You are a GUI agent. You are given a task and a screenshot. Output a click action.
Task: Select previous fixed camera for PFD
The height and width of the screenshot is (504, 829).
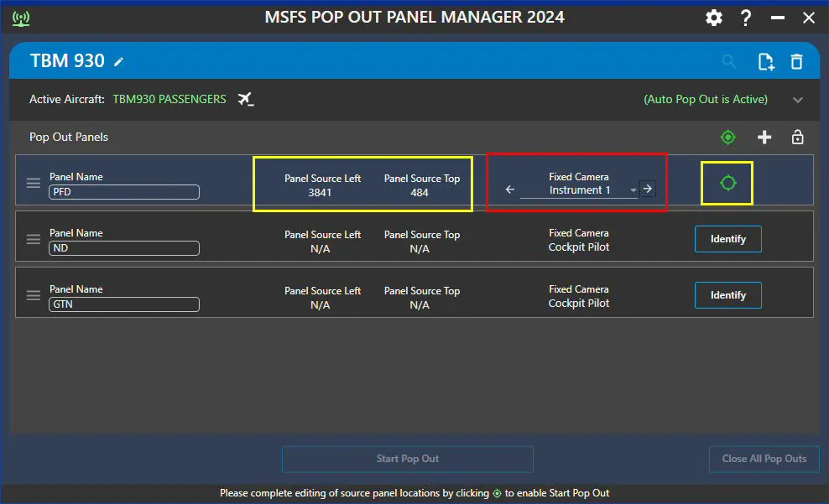tap(509, 190)
